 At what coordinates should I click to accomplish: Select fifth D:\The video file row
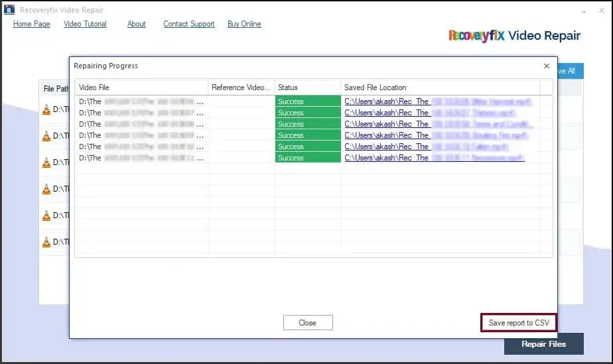141,147
